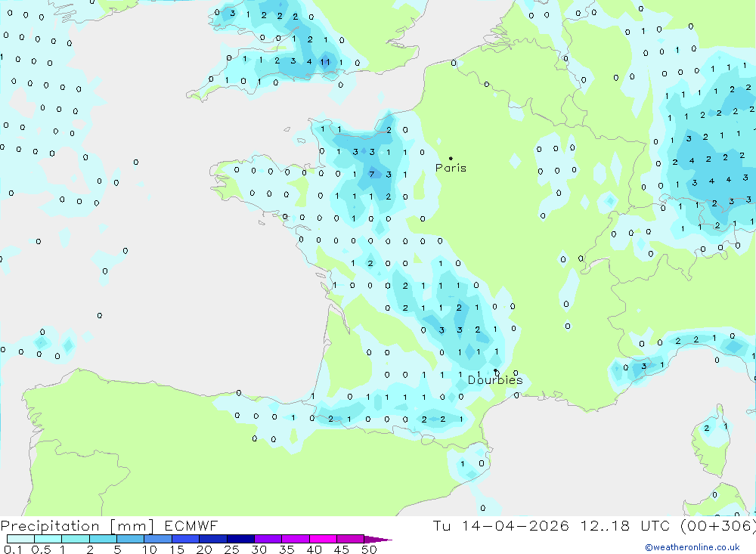
Task: Choose the 20–25 mm dark blue swatch
Action: 213,539
